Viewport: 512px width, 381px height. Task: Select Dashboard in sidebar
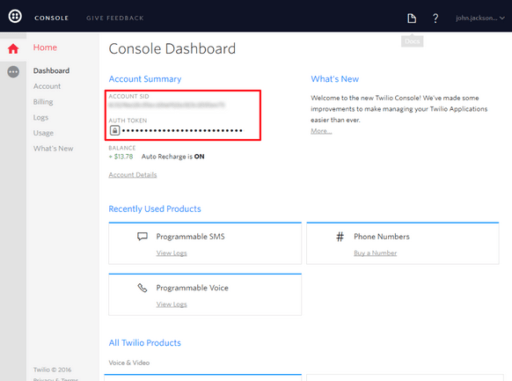point(51,71)
